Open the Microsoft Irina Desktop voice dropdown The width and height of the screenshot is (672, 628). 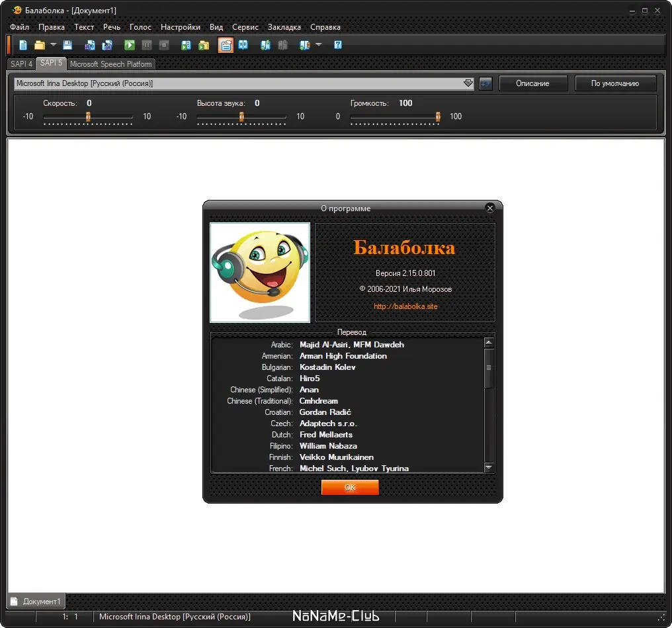tap(244, 83)
